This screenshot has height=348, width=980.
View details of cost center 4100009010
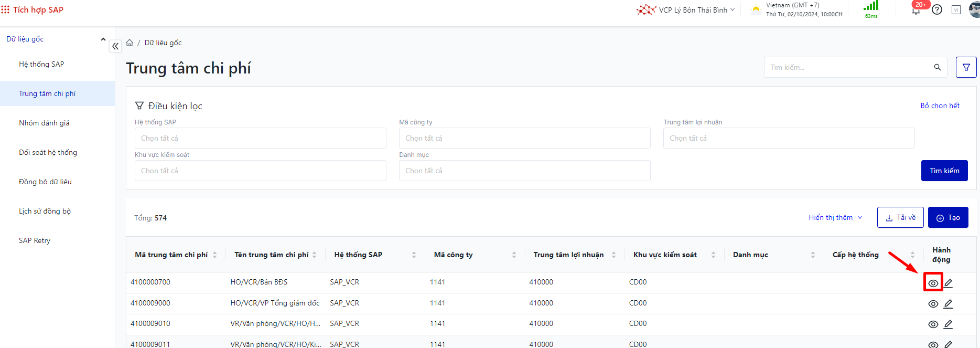click(933, 324)
